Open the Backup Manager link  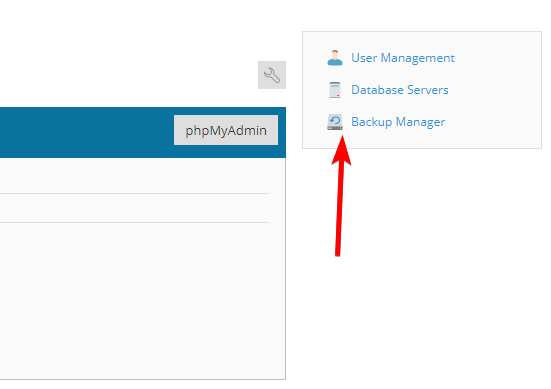pos(398,122)
